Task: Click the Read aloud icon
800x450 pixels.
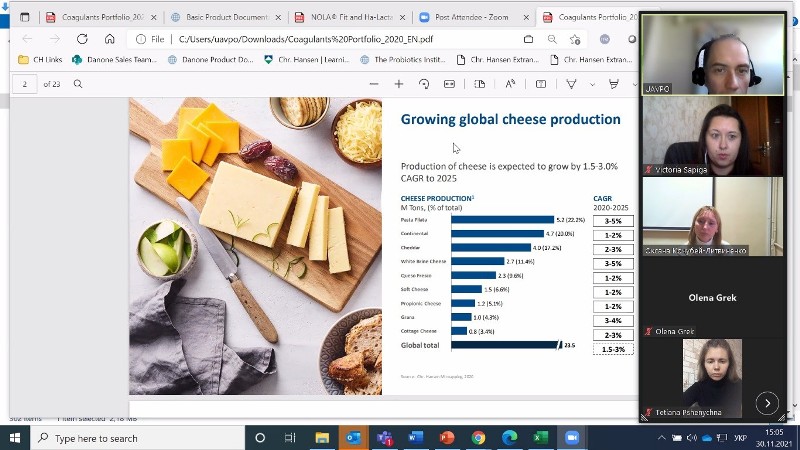Action: (510, 84)
